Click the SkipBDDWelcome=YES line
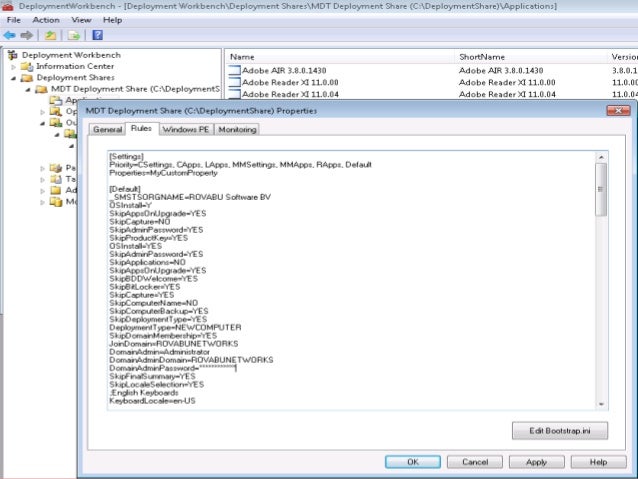The height and width of the screenshot is (479, 638). click(153, 279)
